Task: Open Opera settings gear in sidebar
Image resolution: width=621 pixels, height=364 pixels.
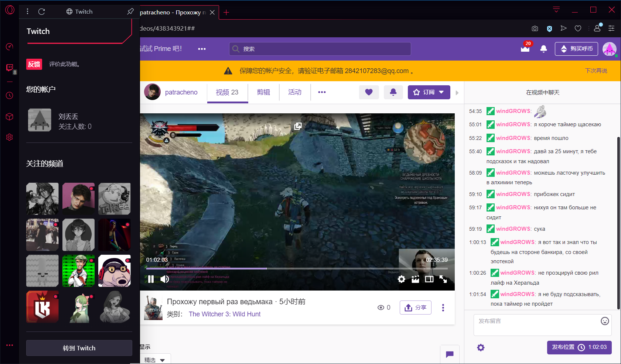Action: pos(10,137)
